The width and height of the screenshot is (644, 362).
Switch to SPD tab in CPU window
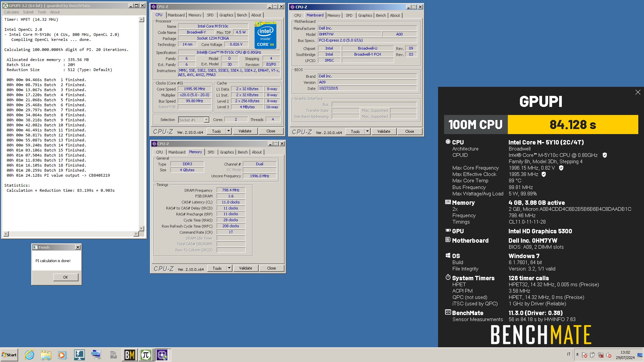point(210,15)
